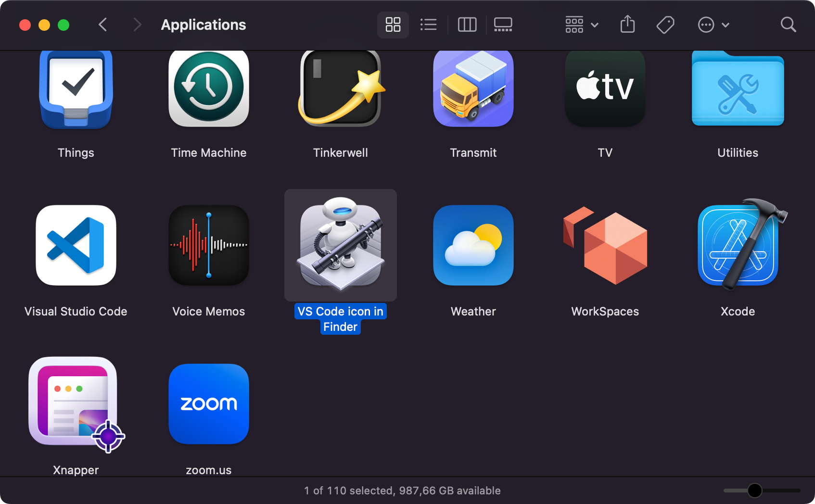Adjust the icon size slider
The height and width of the screenshot is (504, 815).
754,491
